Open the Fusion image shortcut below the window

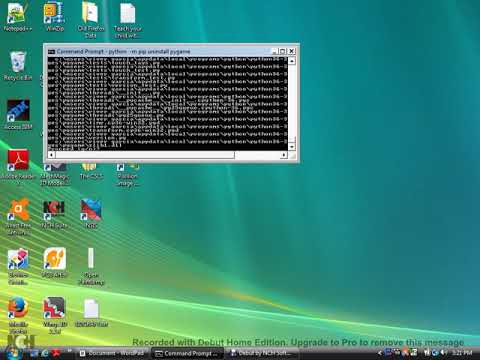coord(127,175)
